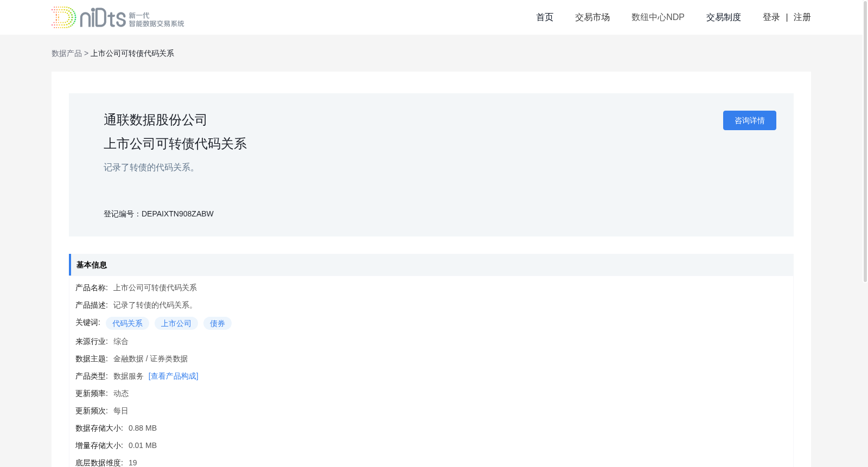Click the breadcrumb current page 上市公司可转债代码关系
The image size is (868, 467).
[132, 53]
